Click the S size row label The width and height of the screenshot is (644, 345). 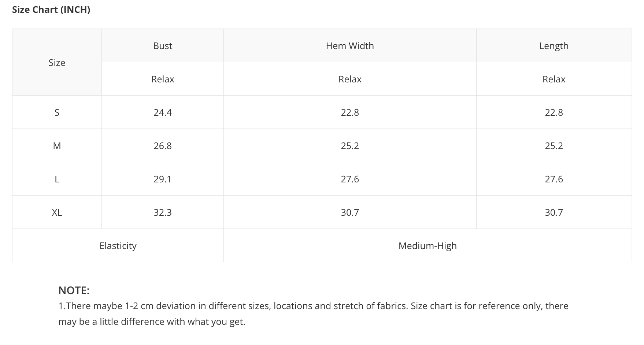(57, 112)
